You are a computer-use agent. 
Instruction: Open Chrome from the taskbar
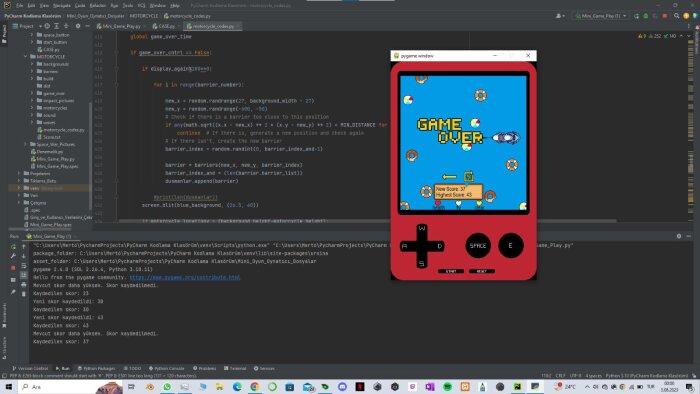(254, 387)
